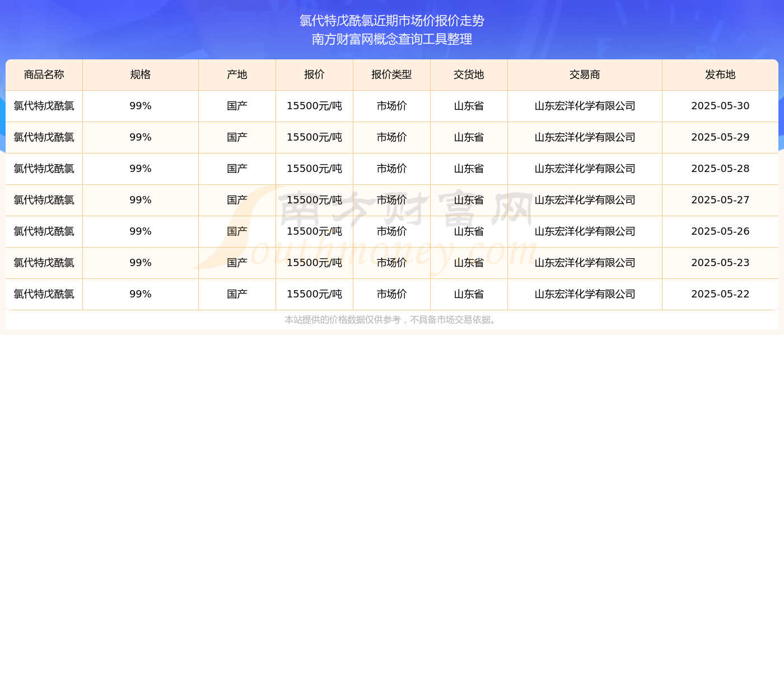
Task: Click the 产地 column header
Action: [x=237, y=75]
